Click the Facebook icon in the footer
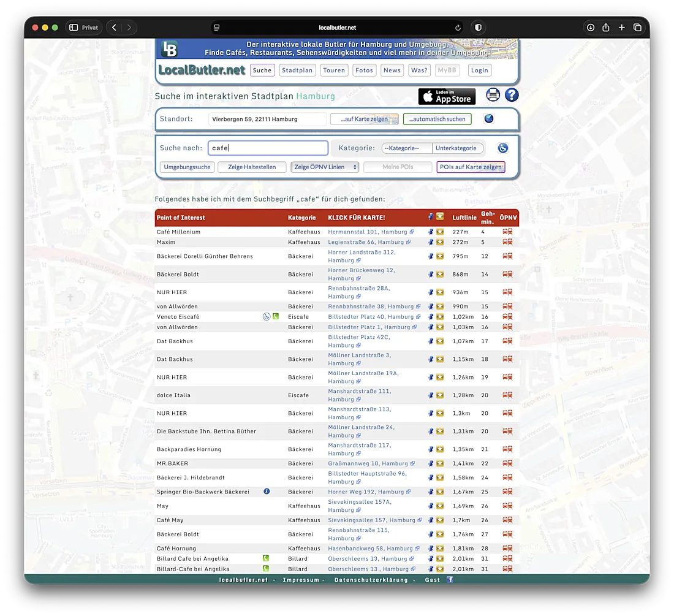This screenshot has height=616, width=674. (x=450, y=579)
